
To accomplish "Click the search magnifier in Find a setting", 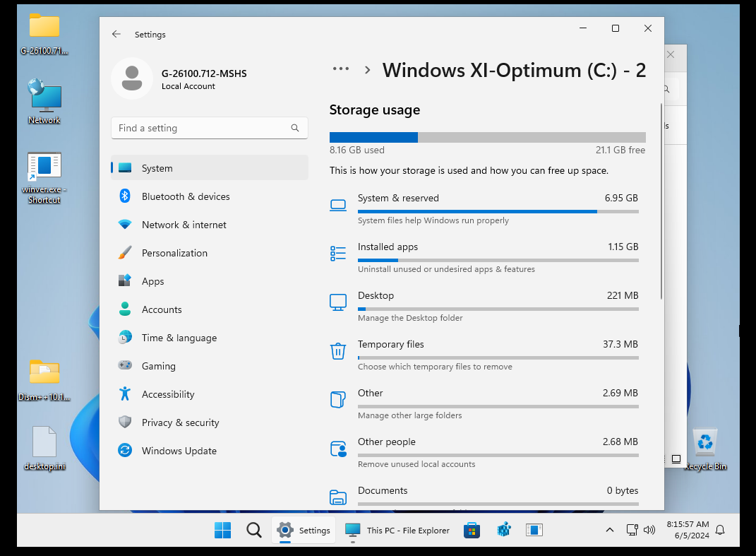I will pyautogui.click(x=295, y=128).
